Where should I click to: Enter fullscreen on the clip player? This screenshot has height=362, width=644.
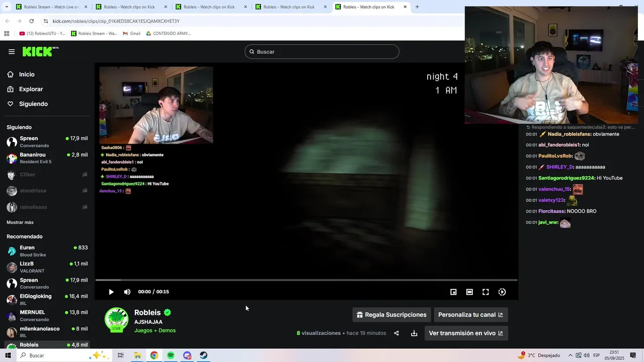(x=486, y=292)
